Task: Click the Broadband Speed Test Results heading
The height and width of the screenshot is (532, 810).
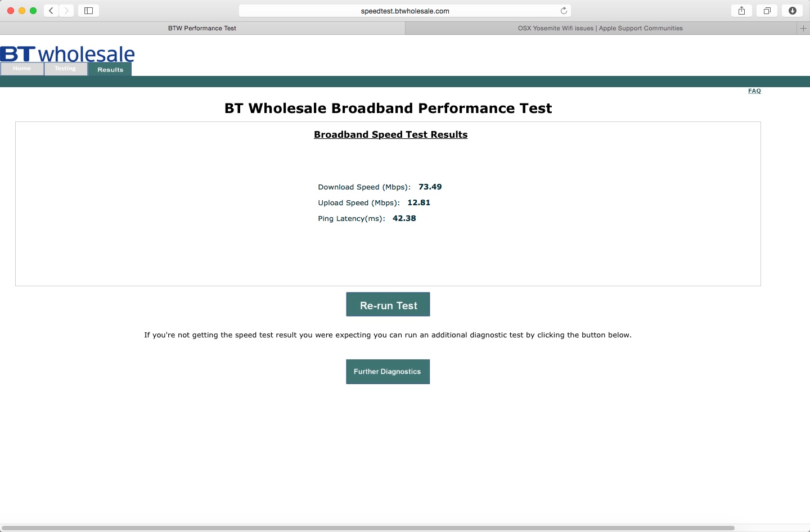Action: 391,134
